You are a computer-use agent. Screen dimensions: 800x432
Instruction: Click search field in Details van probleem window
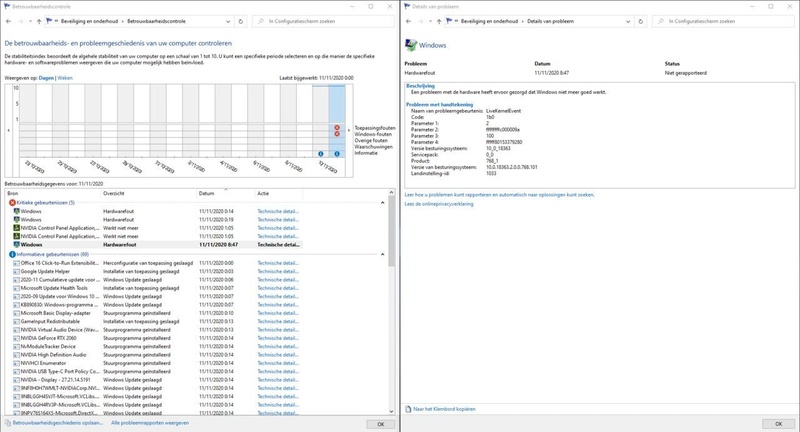723,21
